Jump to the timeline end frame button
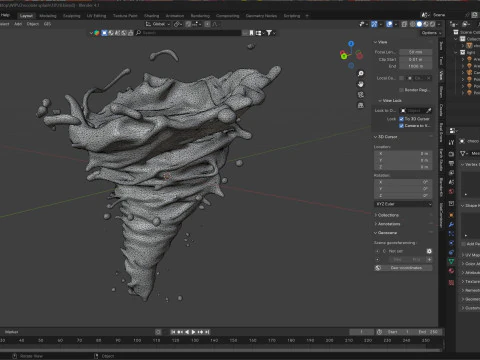 tap(207, 332)
